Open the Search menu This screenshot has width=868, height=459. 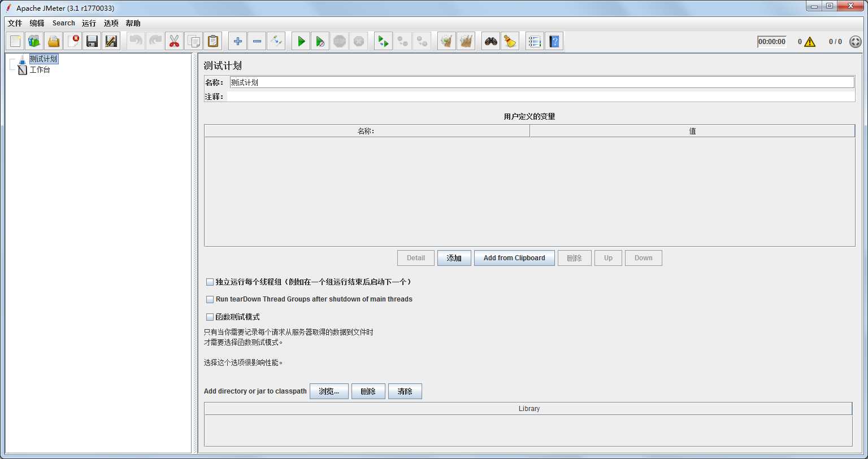[x=64, y=23]
